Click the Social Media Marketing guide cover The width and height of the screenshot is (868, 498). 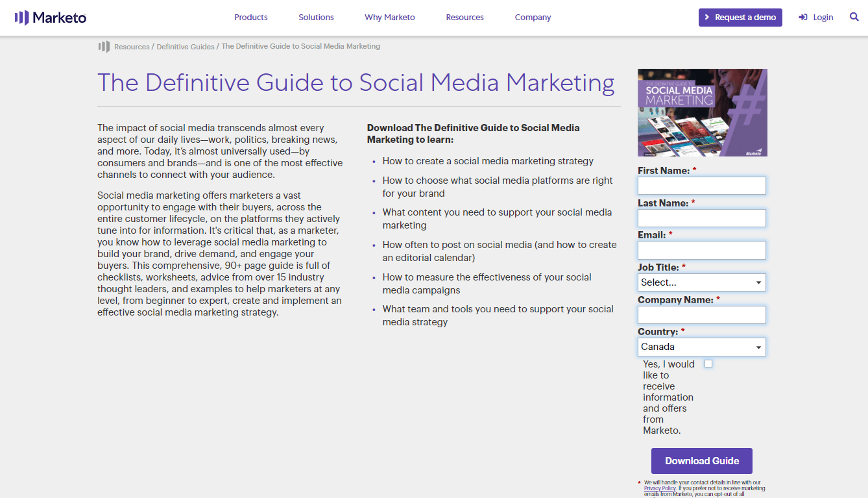click(x=703, y=112)
